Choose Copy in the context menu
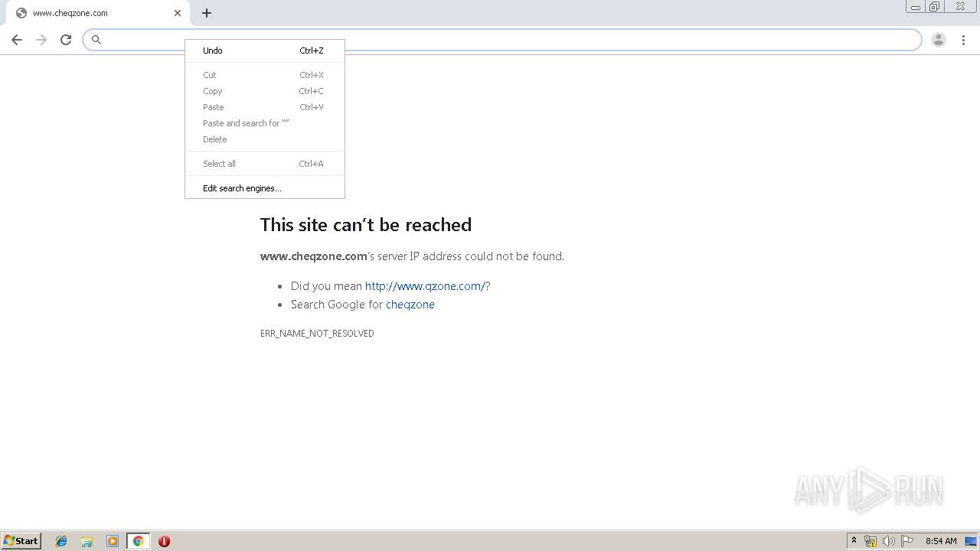This screenshot has height=551, width=980. (265, 91)
